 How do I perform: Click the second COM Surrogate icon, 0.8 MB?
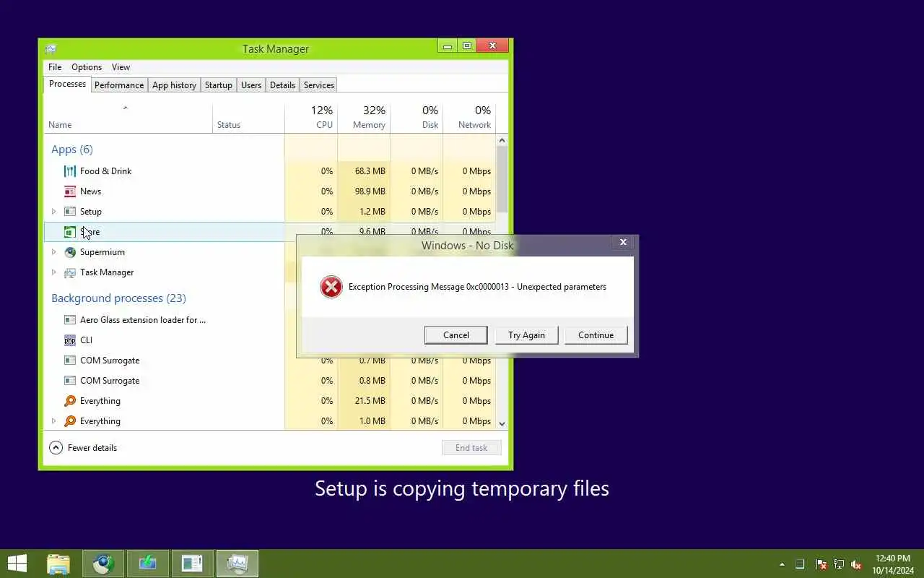pos(70,381)
